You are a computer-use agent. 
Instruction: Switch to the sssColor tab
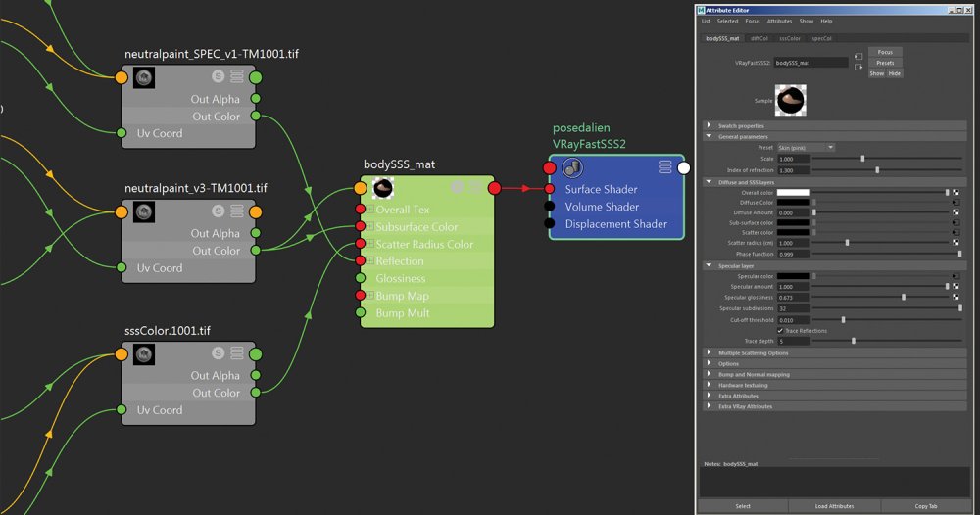[x=789, y=39]
